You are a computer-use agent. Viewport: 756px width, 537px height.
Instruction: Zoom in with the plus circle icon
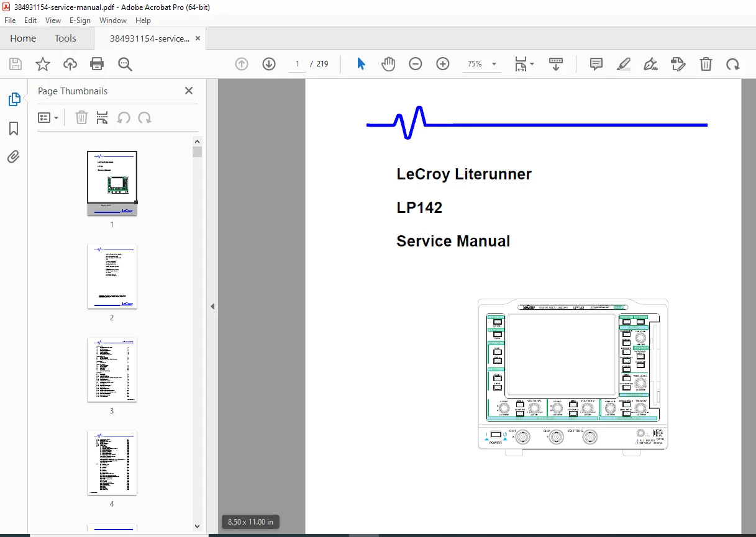(443, 64)
